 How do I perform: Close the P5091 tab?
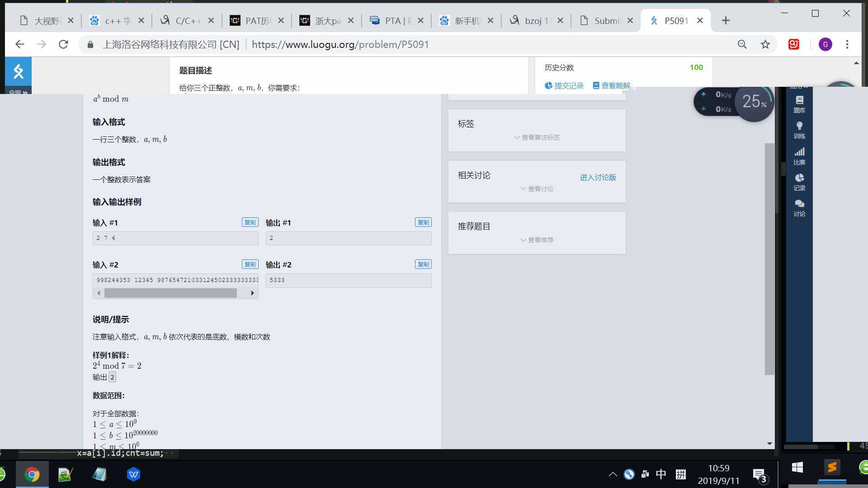tap(700, 20)
